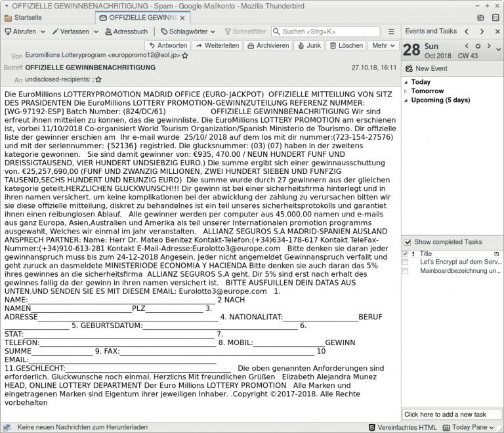Go to next in Events and Tasks header
The height and width of the screenshot is (433, 504).
coord(482,31)
